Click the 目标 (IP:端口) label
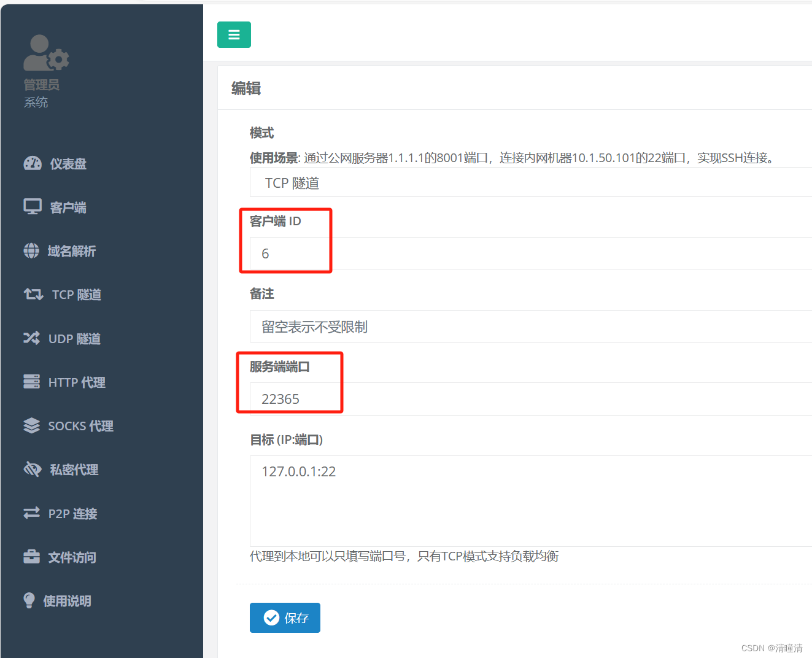Viewport: 812px width, 658px height. click(x=286, y=439)
